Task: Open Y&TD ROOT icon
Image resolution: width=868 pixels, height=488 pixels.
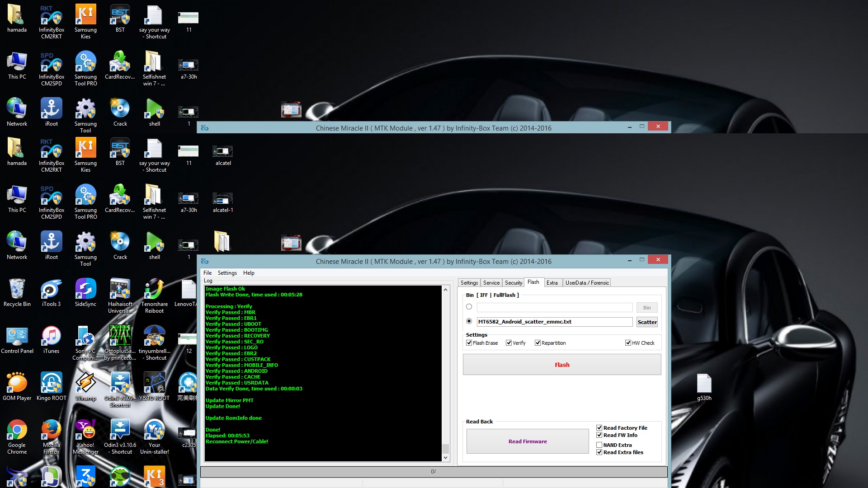Action: [x=155, y=387]
